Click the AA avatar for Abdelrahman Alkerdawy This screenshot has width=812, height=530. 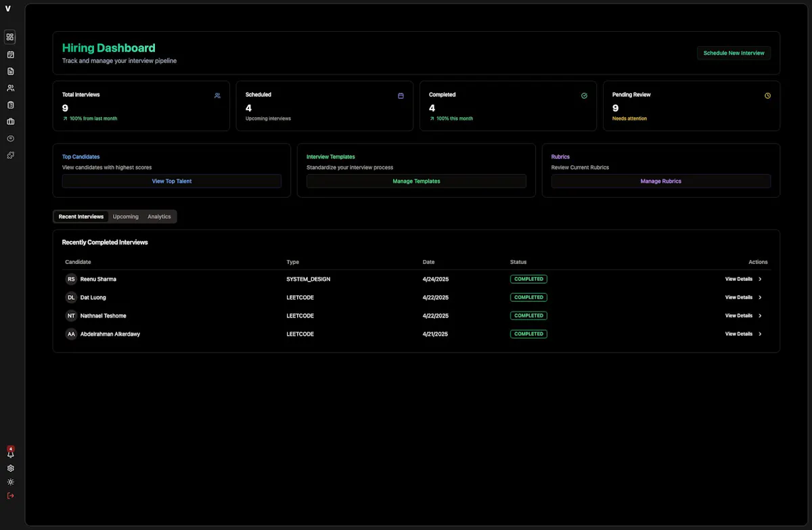coord(71,334)
